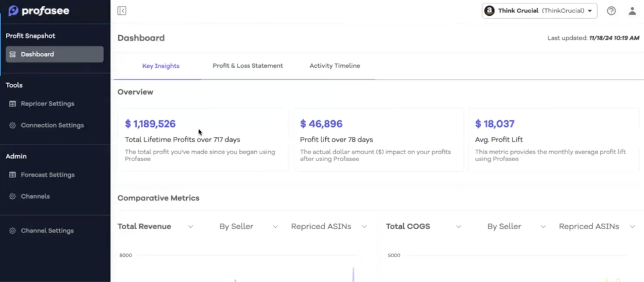
Task: Open the help question mark icon
Action: click(x=611, y=11)
